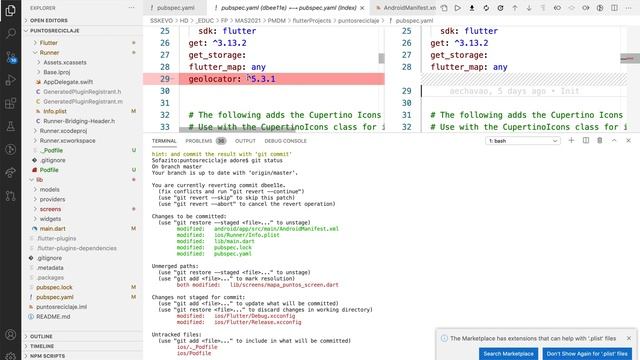The width and height of the screenshot is (640, 360).
Task: Click puntosreciclaje breadcrumb segment
Action: 358,20
